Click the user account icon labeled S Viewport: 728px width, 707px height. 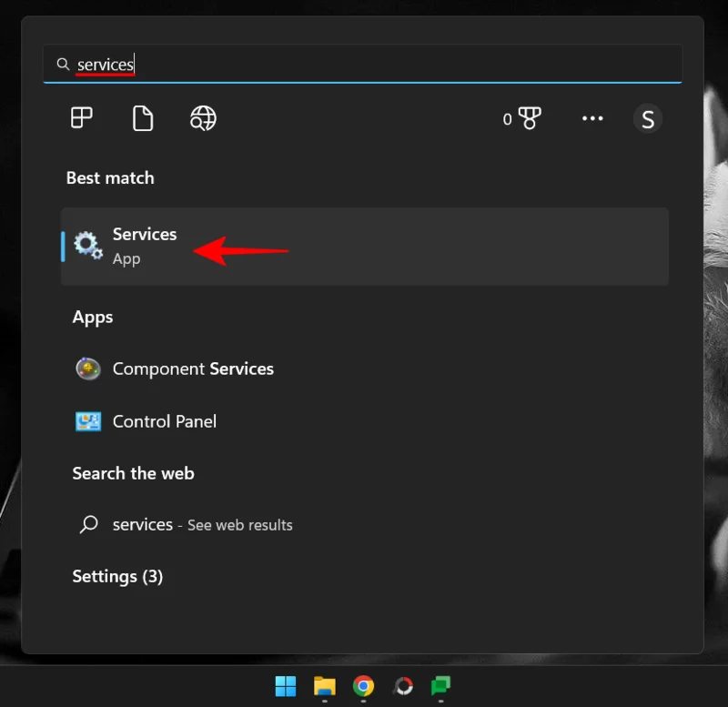point(647,118)
